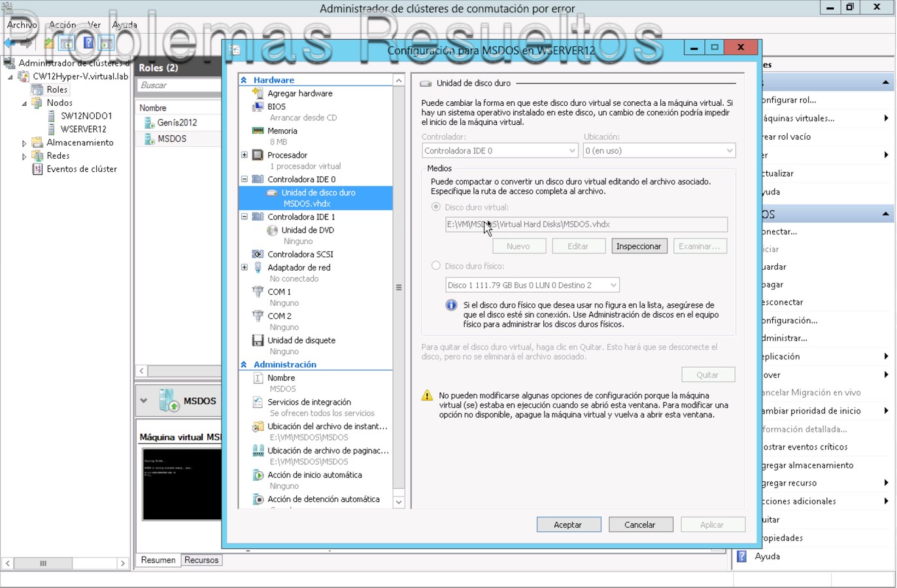Viewport: 897px width, 588px height.
Task: Click the blue help icon in toolbar
Action: tap(88, 43)
